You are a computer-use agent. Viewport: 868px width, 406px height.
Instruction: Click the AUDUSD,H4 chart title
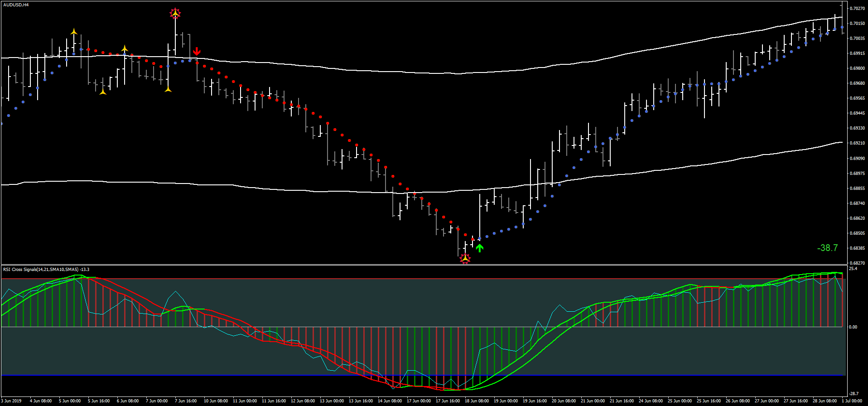16,5
